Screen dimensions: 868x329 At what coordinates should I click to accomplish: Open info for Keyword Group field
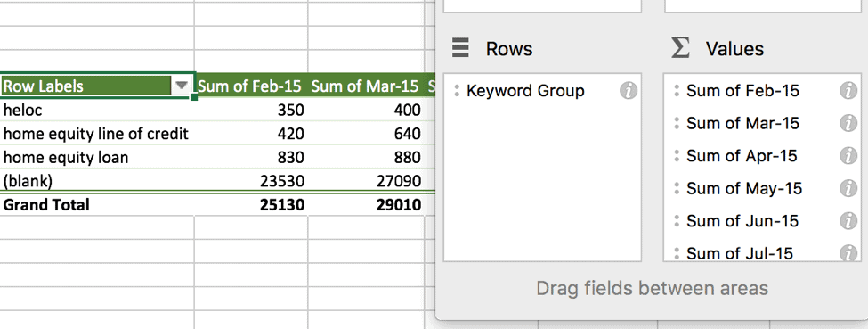coord(629,91)
